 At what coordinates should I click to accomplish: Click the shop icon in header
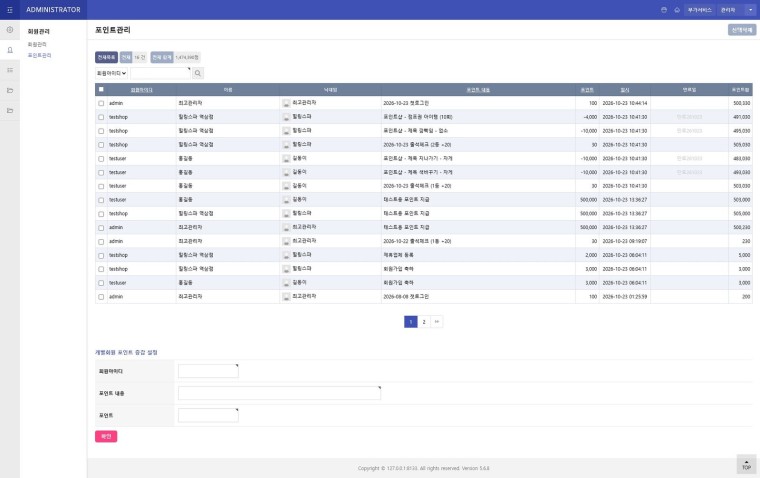pos(664,10)
